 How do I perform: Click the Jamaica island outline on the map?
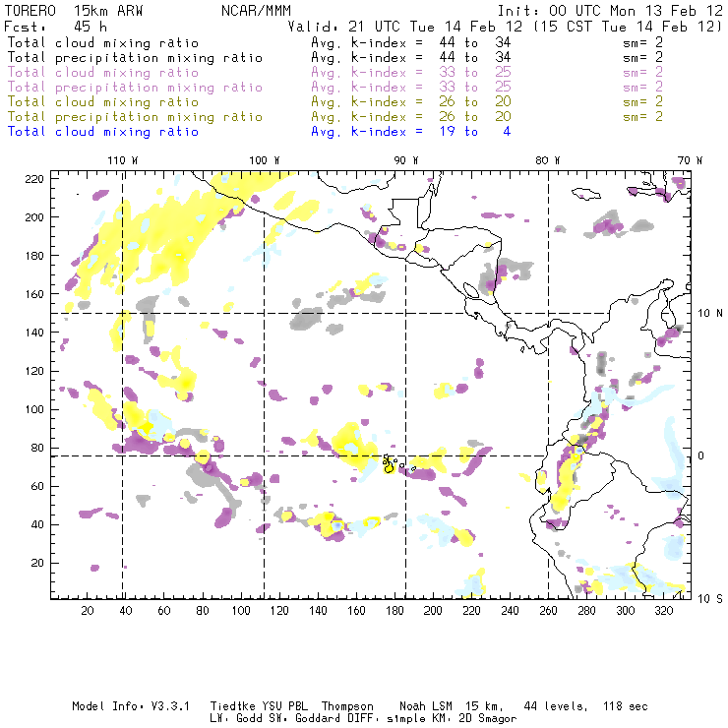point(586,193)
